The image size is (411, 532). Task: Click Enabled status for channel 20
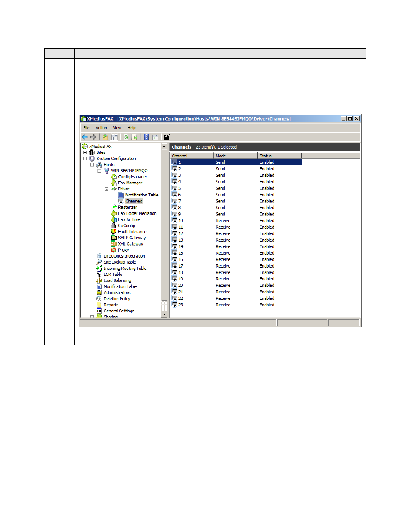(x=267, y=286)
